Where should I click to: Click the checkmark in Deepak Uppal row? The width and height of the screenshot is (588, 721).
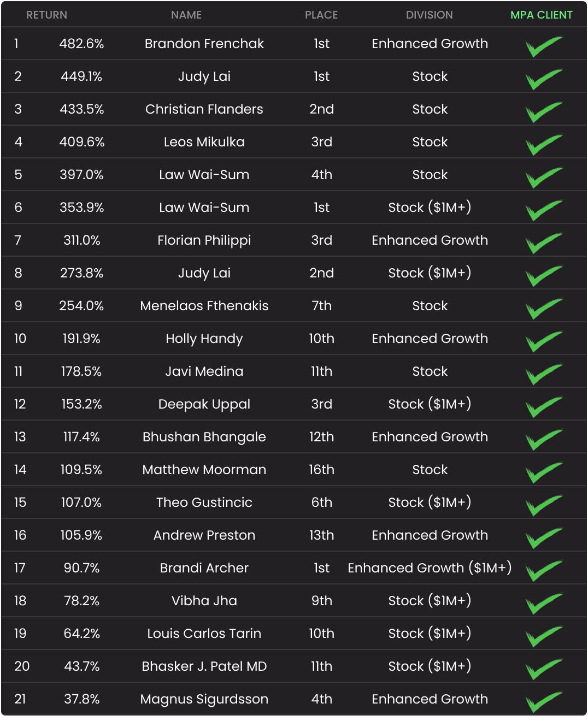543,407
